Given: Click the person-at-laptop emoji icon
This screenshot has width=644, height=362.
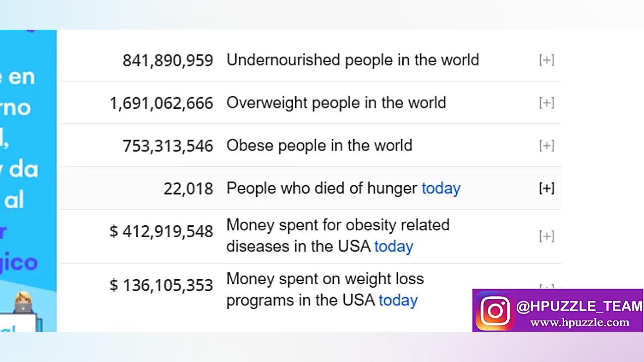Looking at the screenshot, I should [23, 303].
